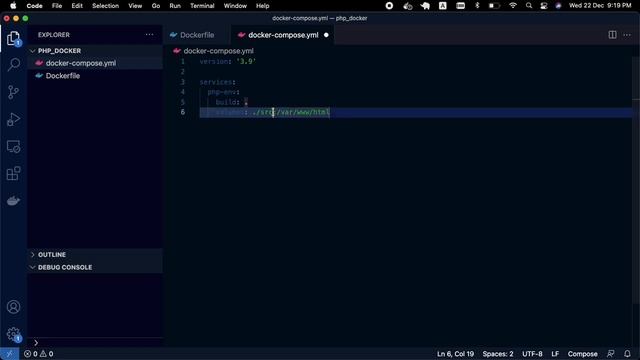Select Dockerfile in the Explorer tree
Screen dimensions: 640x360
pyautogui.click(x=95, y=76)
